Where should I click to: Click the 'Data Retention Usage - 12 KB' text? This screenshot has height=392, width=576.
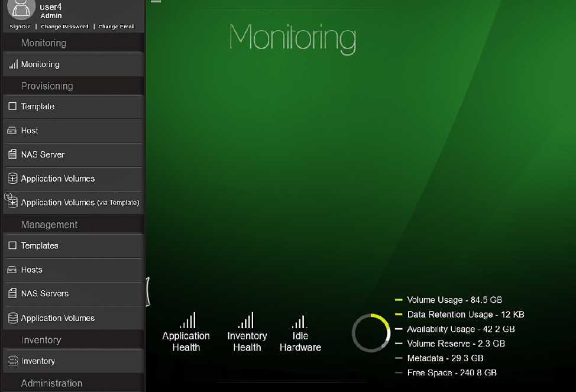[465, 315]
